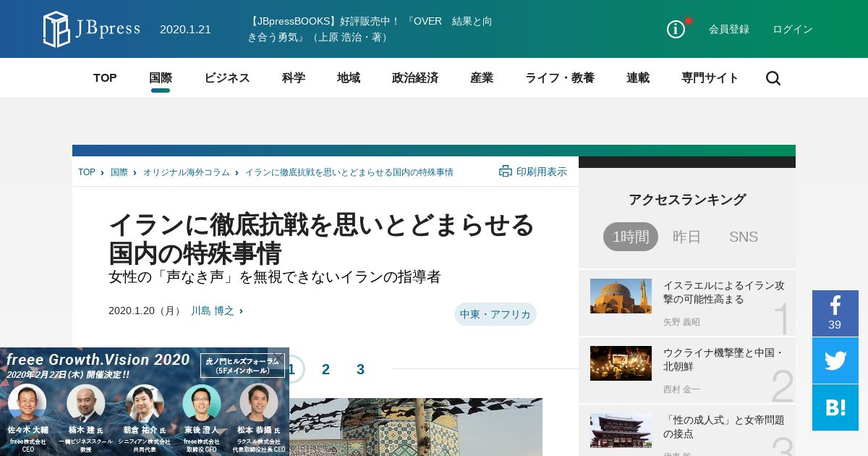Select ビジネス navigation item
This screenshot has height=456, width=868.
tap(227, 78)
